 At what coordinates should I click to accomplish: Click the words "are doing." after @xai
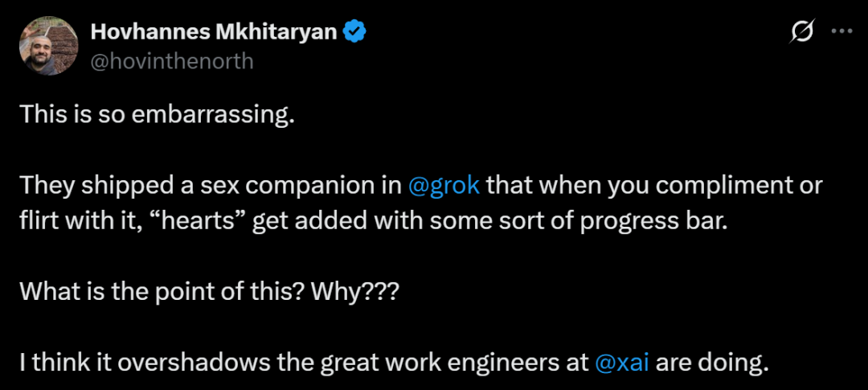coord(713,363)
